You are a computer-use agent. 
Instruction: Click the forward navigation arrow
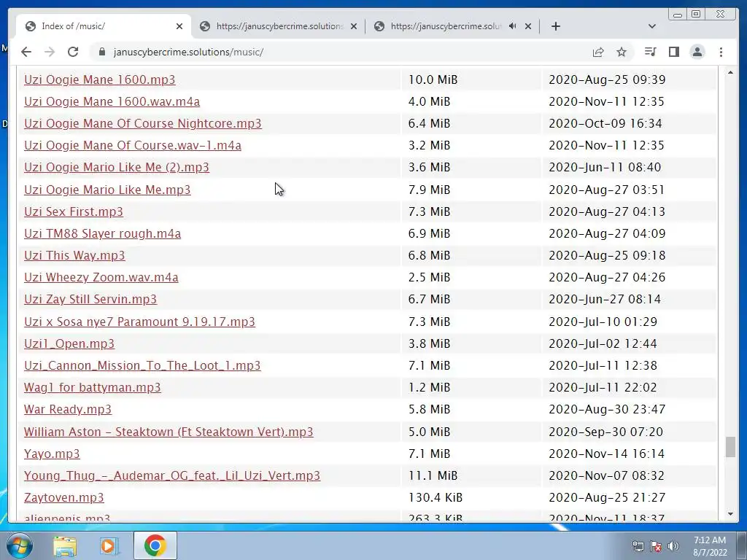[x=50, y=52]
